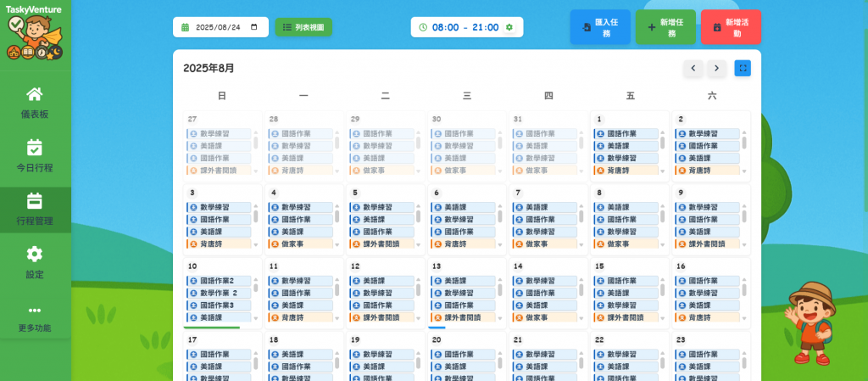Open 國語作業 task on day 23
868x381 pixels.
[708, 354]
